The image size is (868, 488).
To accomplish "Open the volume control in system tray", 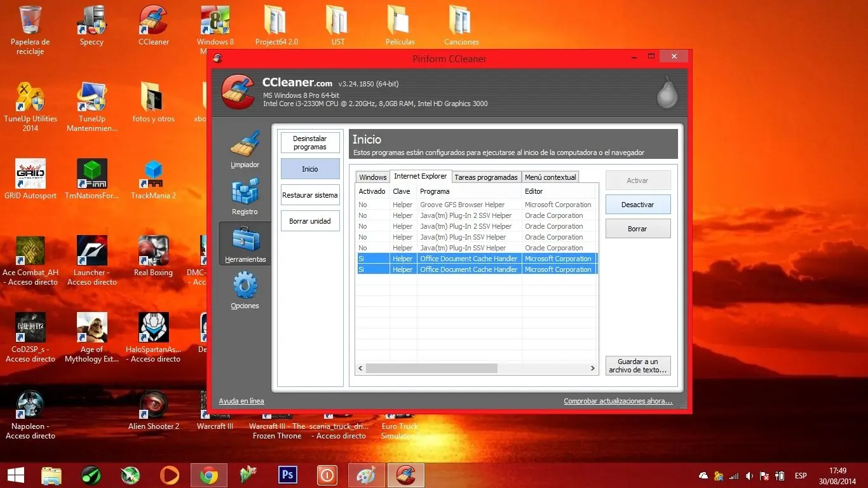I will click(750, 475).
